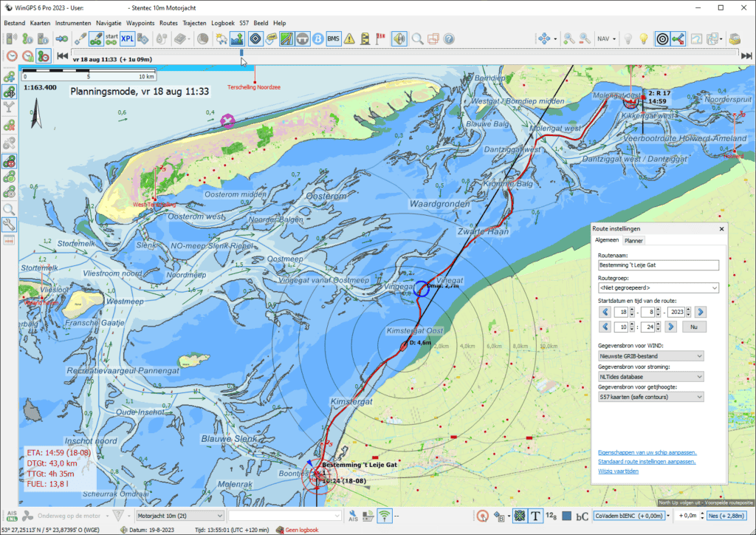Click the zoom in magnifier with plus
This screenshot has width=756, height=535.
569,38
